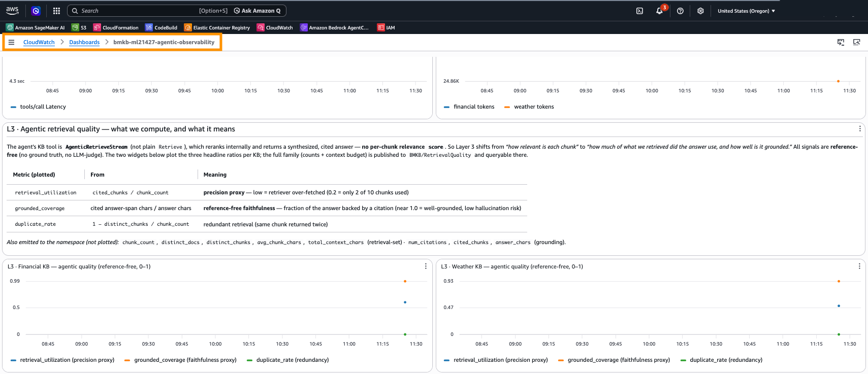Open the Amazon Q icon beside AWS logo
868x374 pixels.
point(36,11)
